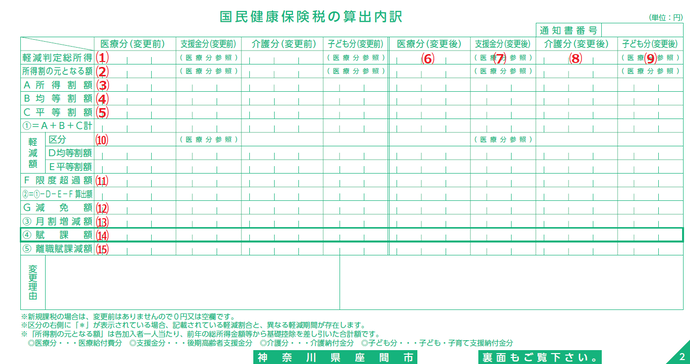Image resolution: width=690 pixels, height=364 pixels.
Task: Click column header 介護分(変更後)
Action: point(576,44)
